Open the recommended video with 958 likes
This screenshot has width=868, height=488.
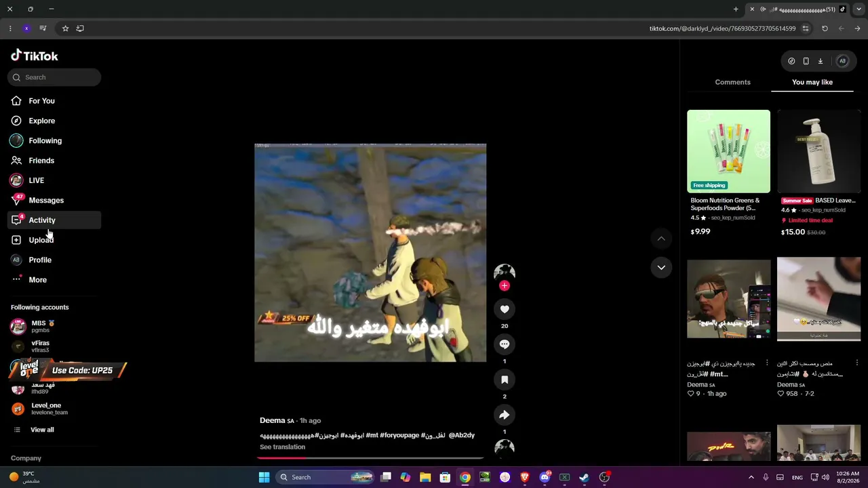point(818,299)
